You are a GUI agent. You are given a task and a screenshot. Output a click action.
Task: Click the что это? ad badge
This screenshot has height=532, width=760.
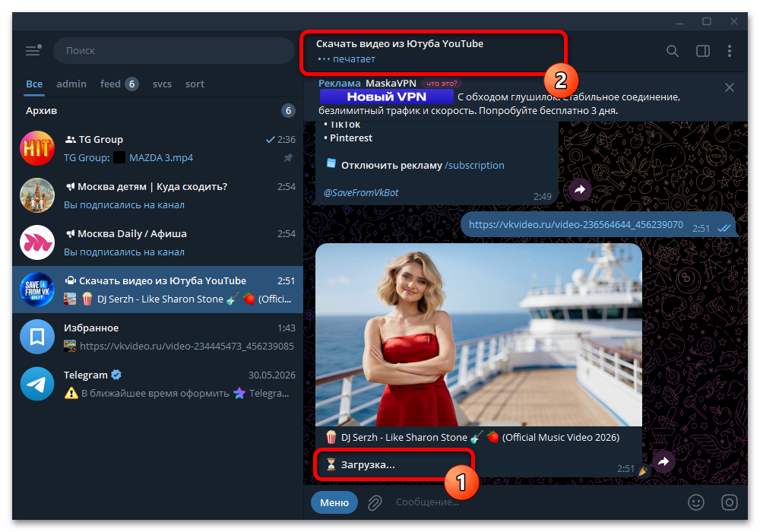coord(442,84)
